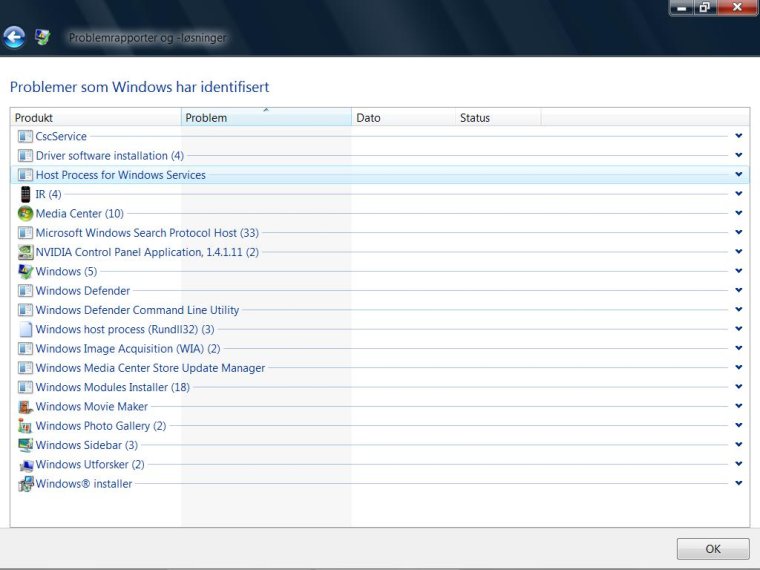Expand the Windows Modules Installer (18) chevron
This screenshot has width=760, height=570.
tap(739, 386)
